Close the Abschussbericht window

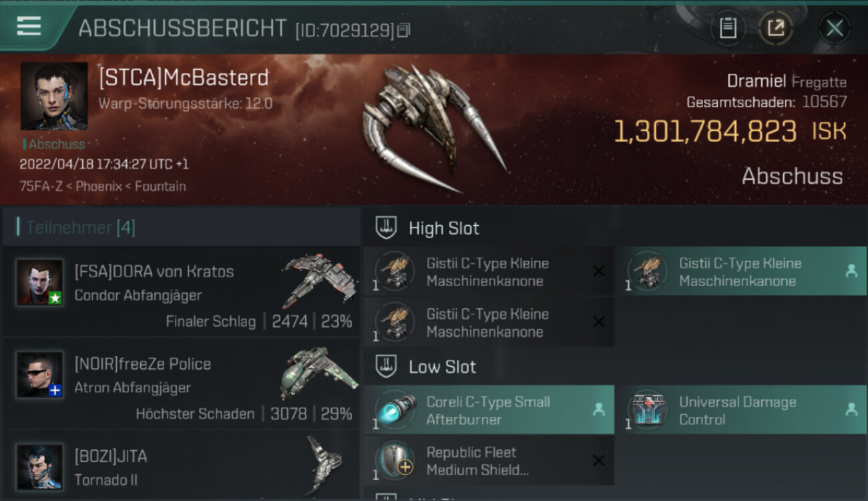click(x=835, y=28)
